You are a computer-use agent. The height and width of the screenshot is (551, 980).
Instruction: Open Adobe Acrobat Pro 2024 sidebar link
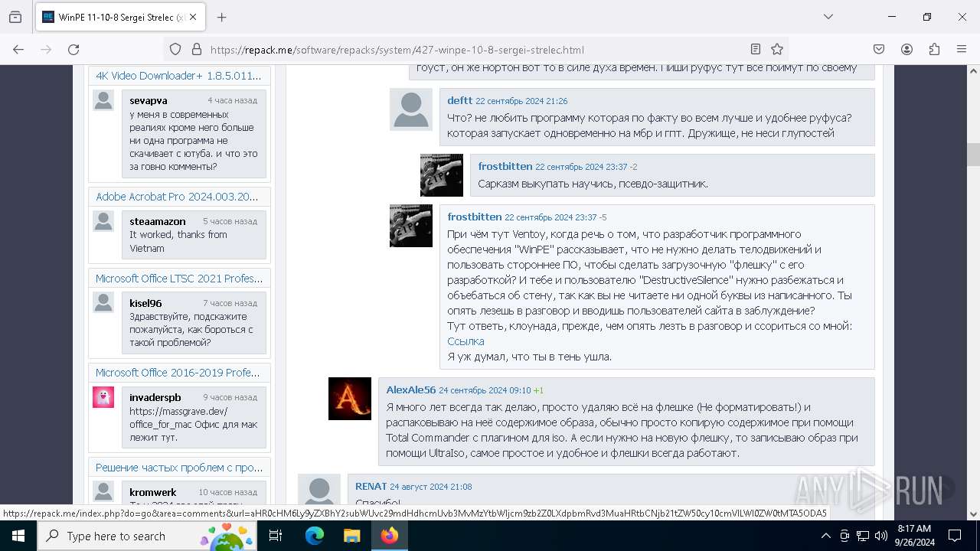(178, 197)
